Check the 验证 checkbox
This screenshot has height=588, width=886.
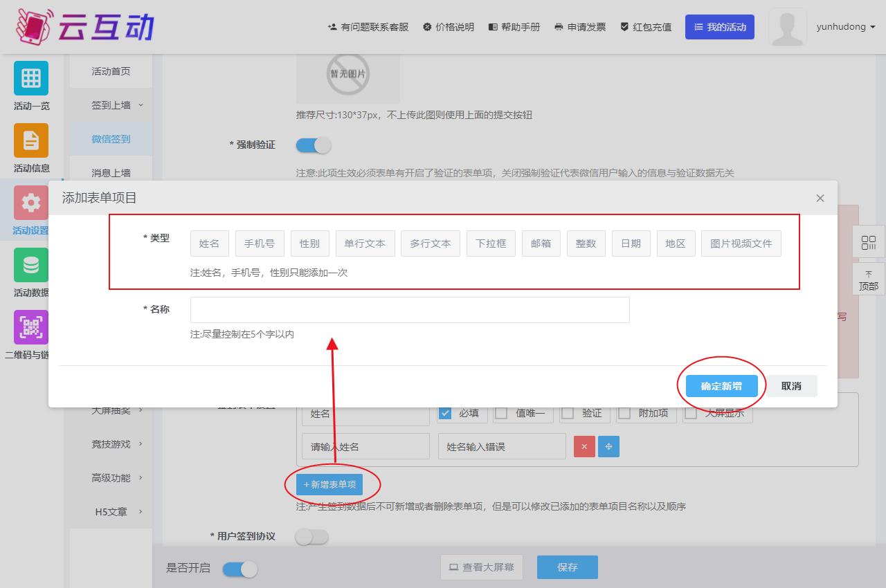tap(568, 413)
